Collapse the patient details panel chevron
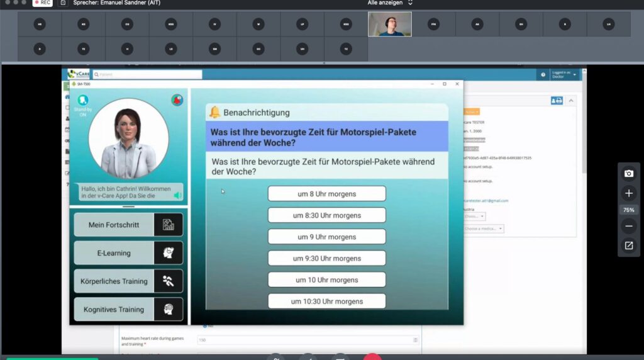 [571, 101]
